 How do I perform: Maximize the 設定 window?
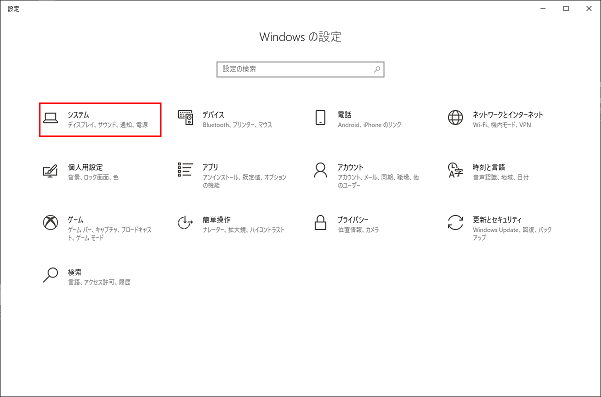tap(566, 8)
